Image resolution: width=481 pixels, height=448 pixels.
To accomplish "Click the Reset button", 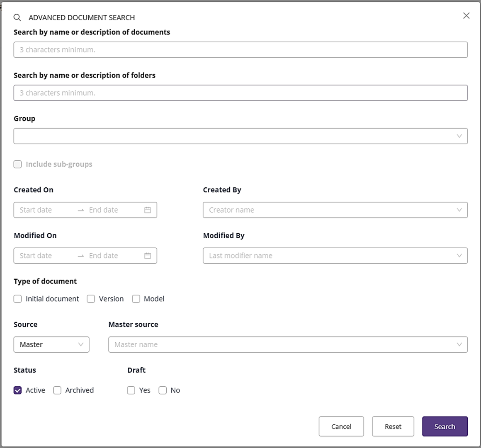I will 393,426.
